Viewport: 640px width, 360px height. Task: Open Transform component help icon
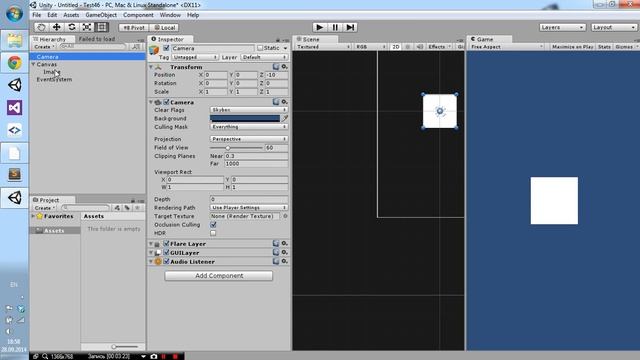[x=276, y=67]
